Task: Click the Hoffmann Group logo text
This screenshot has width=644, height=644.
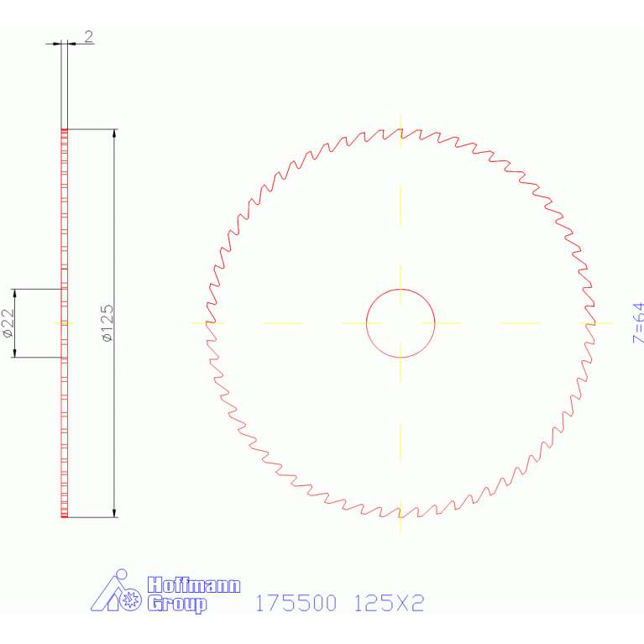Action: 194,594
